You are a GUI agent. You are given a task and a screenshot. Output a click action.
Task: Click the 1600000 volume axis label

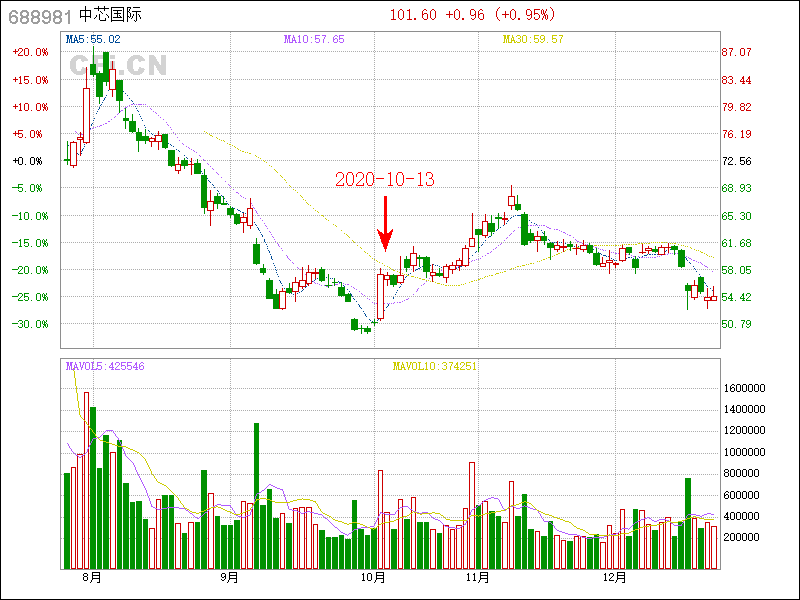pos(744,388)
